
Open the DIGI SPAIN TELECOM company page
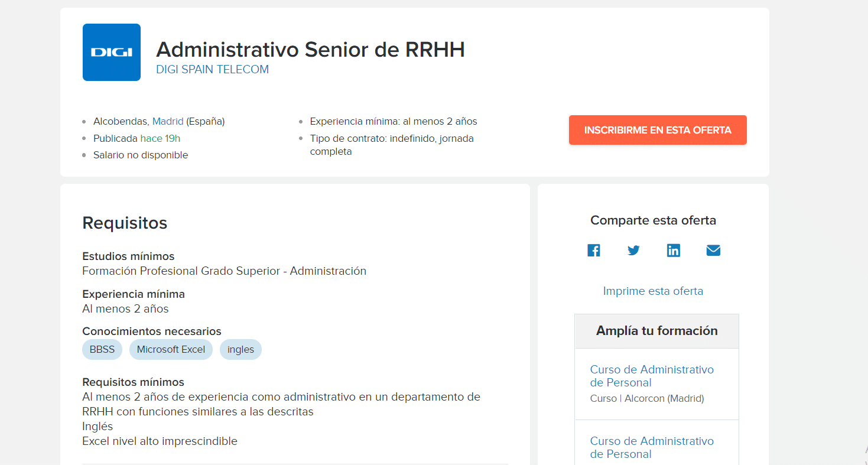pyautogui.click(x=212, y=69)
